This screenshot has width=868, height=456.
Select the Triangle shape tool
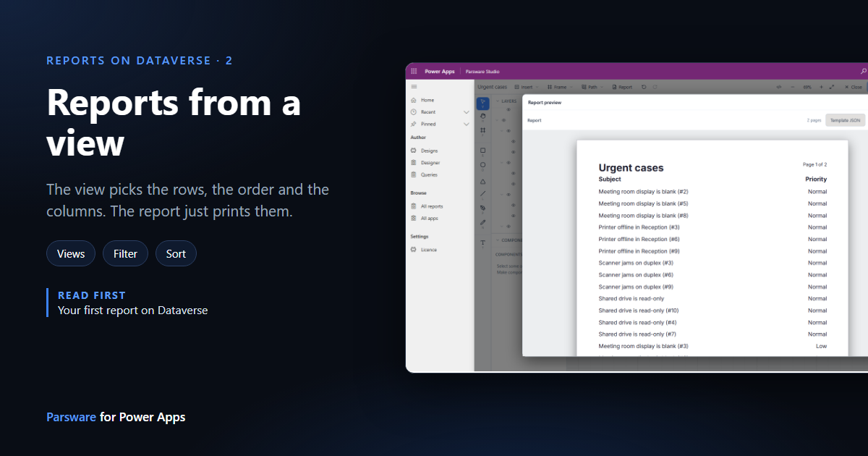click(x=483, y=182)
